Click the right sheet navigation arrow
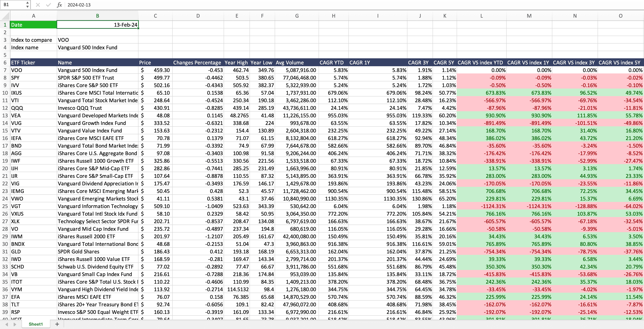The width and height of the screenshot is (644, 329). [15, 324]
